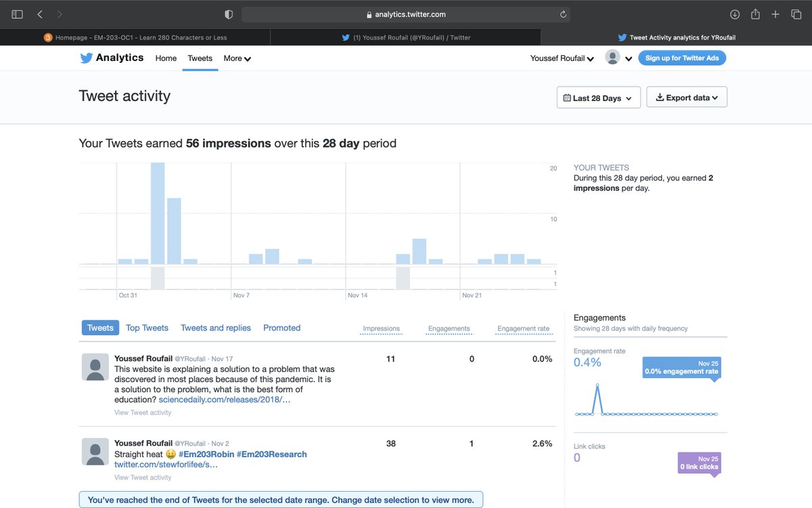Show Safari downloads icon
Image resolution: width=812 pixels, height=508 pixels.
(x=735, y=14)
